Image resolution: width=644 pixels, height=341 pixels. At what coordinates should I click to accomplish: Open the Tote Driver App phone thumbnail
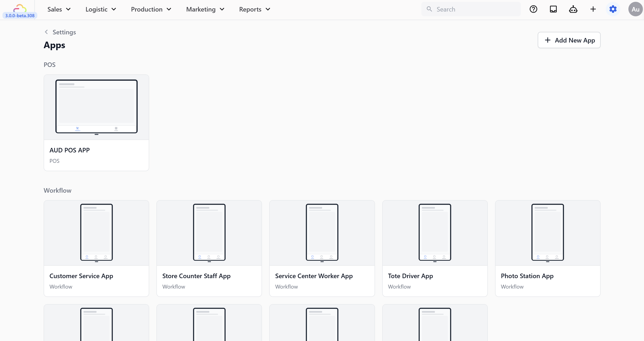435,233
